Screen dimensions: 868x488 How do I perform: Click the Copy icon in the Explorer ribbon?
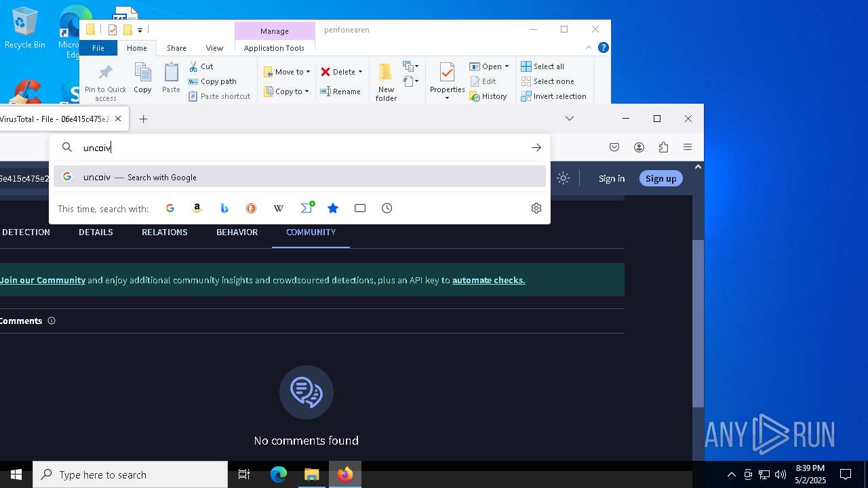click(x=142, y=78)
